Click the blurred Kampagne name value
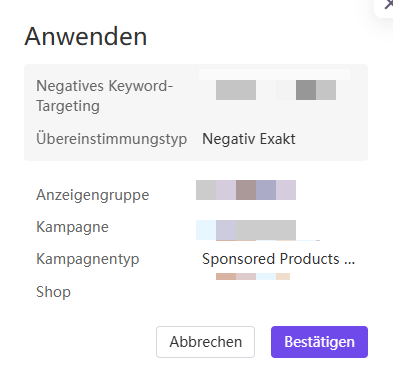Viewport: 393px width, 380px height. pyautogui.click(x=246, y=230)
